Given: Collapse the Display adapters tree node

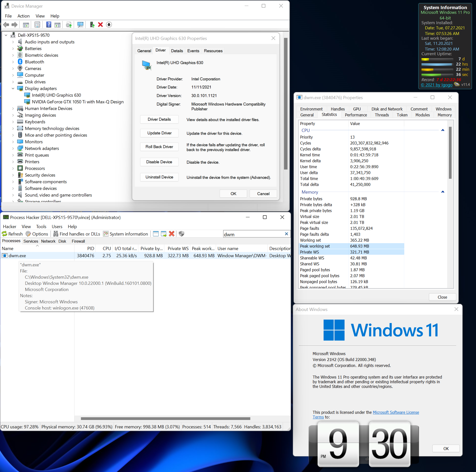Looking at the screenshot, I should (x=13, y=88).
